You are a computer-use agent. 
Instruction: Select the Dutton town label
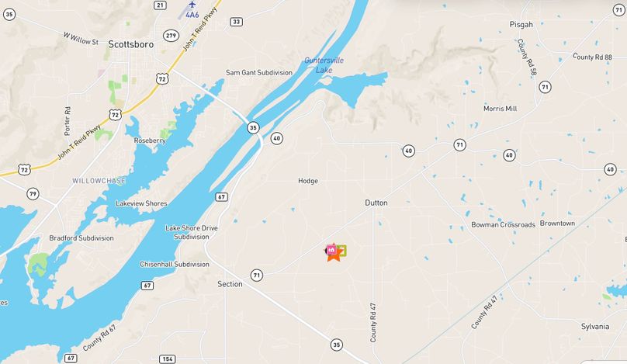(376, 203)
